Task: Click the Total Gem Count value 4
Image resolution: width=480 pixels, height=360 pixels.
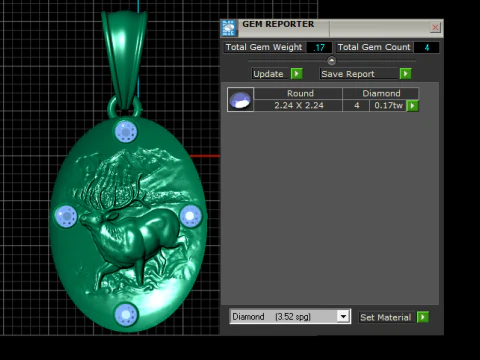Action: (427, 47)
